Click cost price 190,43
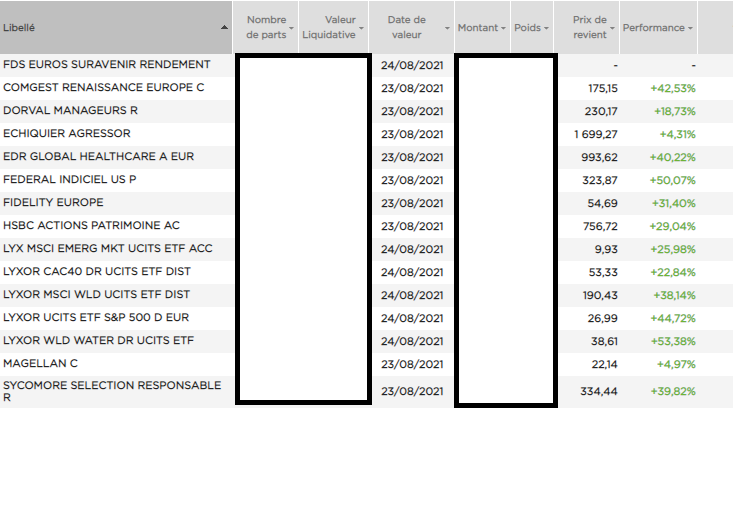The height and width of the screenshot is (518, 733). tap(600, 295)
